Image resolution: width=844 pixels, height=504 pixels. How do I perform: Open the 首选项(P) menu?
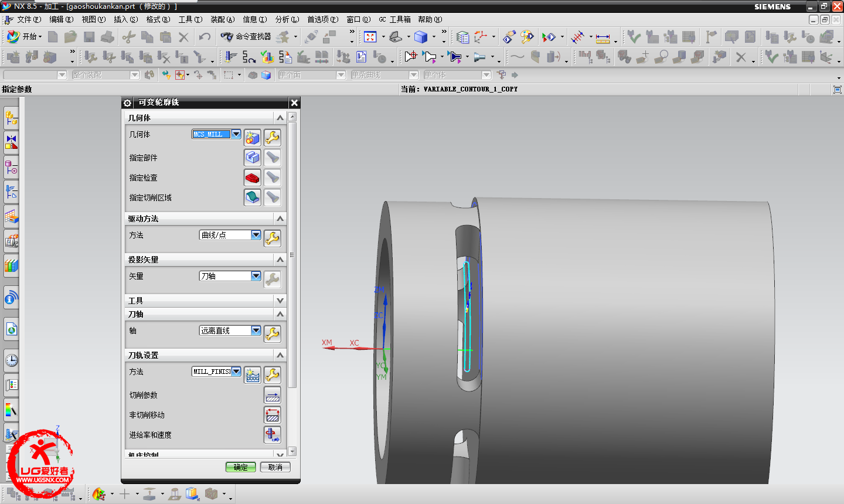coord(323,19)
